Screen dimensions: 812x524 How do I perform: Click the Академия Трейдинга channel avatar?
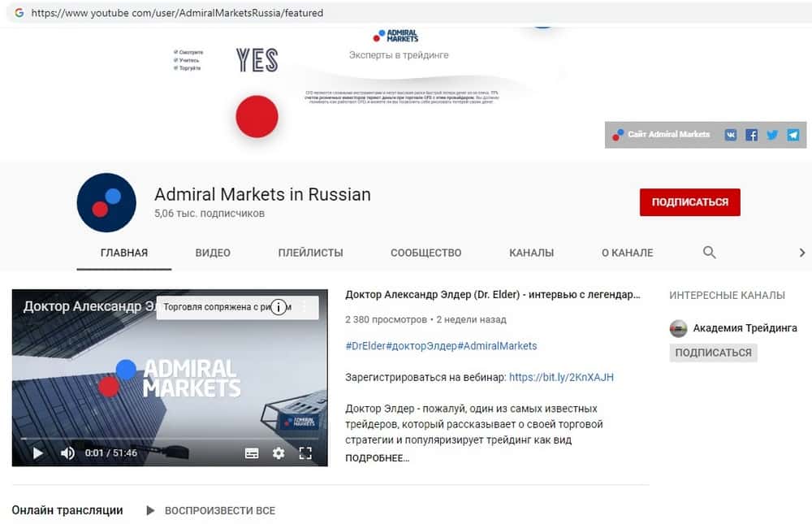(678, 328)
